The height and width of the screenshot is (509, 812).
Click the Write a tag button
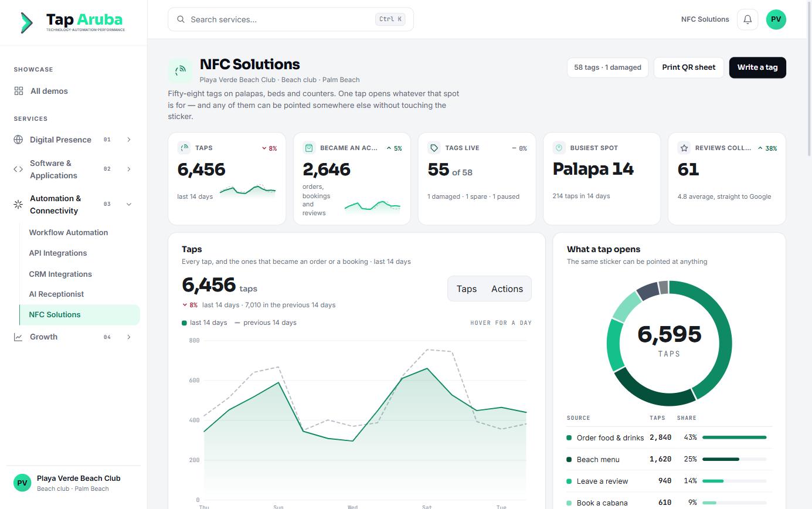[x=757, y=67]
